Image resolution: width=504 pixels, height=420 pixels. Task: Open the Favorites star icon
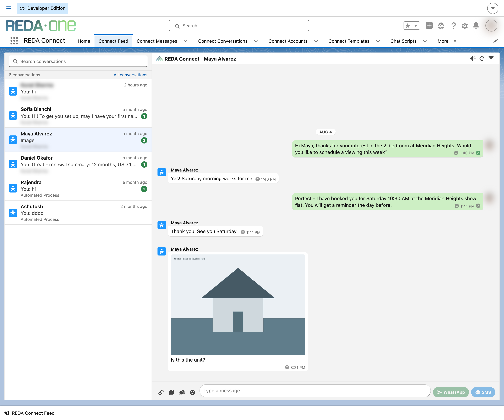408,25
